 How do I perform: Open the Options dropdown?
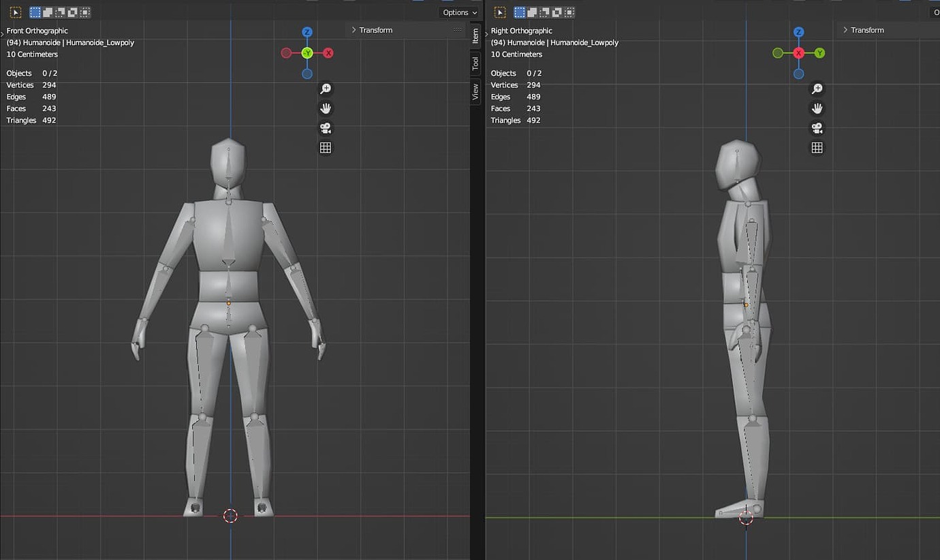459,12
